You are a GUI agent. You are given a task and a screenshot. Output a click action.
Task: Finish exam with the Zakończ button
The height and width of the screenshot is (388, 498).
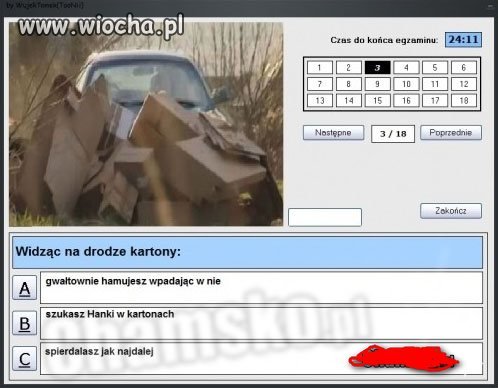(x=451, y=211)
